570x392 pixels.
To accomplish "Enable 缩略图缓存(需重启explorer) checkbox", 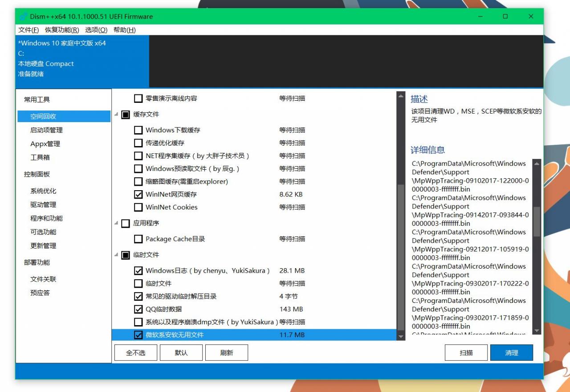I will tap(138, 182).
